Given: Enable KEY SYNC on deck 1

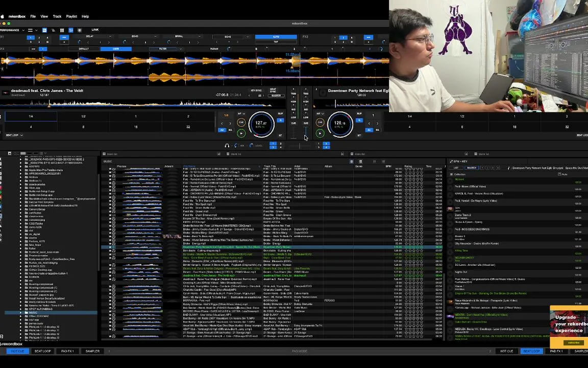Looking at the screenshot, I should click(x=256, y=90).
